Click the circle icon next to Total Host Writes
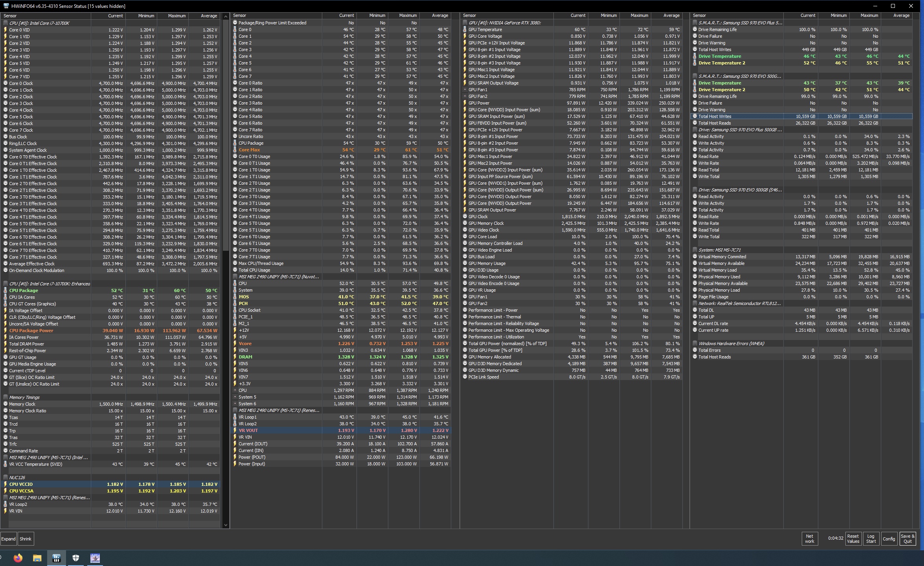 click(x=695, y=116)
